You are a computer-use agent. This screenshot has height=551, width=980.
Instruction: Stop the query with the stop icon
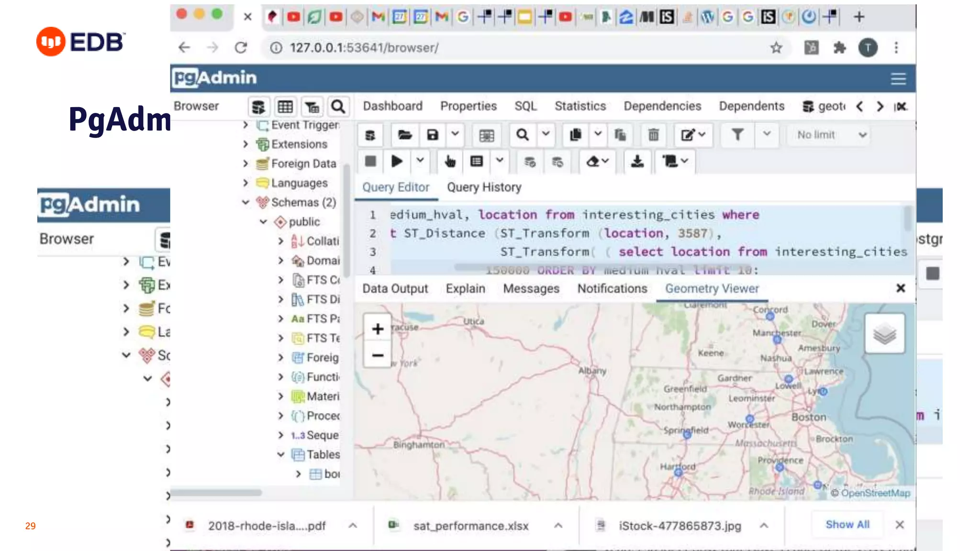[x=370, y=161]
